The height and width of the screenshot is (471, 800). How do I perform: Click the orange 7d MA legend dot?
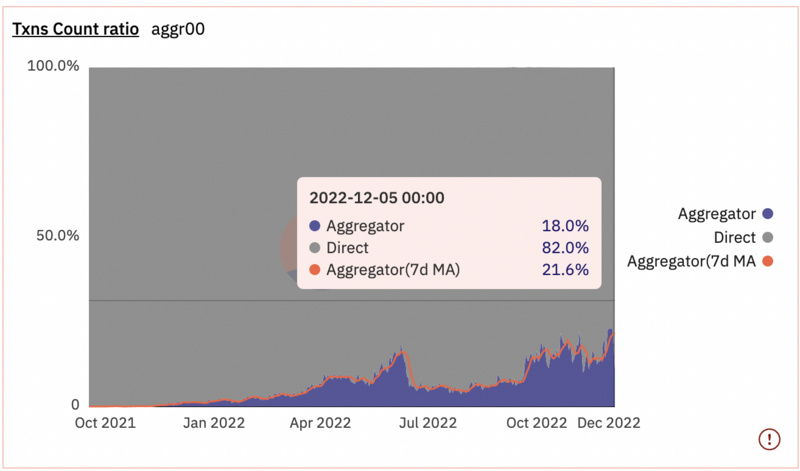[768, 262]
